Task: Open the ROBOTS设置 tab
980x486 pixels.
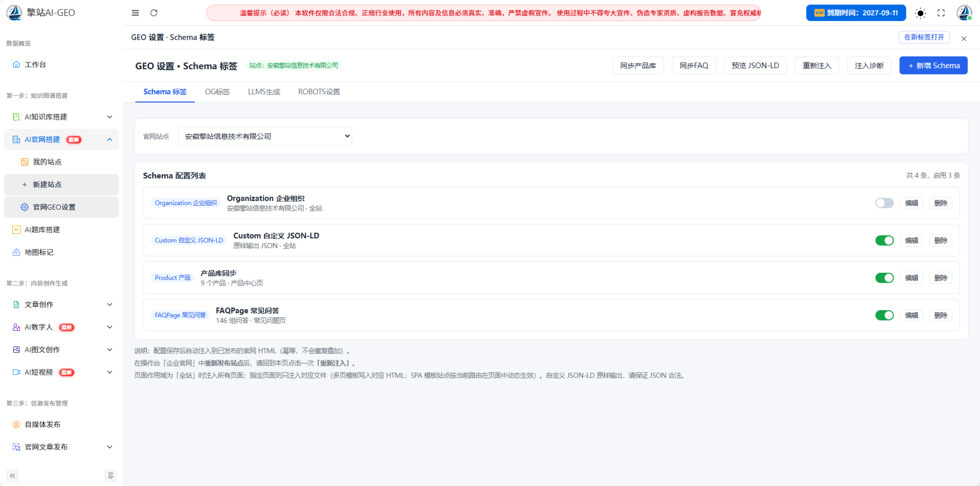Action: tap(319, 92)
